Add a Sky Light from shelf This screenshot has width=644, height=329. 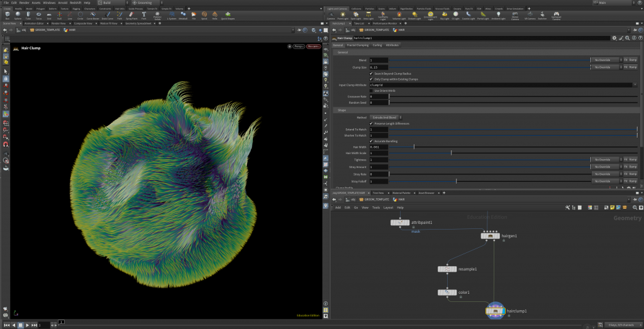click(x=445, y=15)
